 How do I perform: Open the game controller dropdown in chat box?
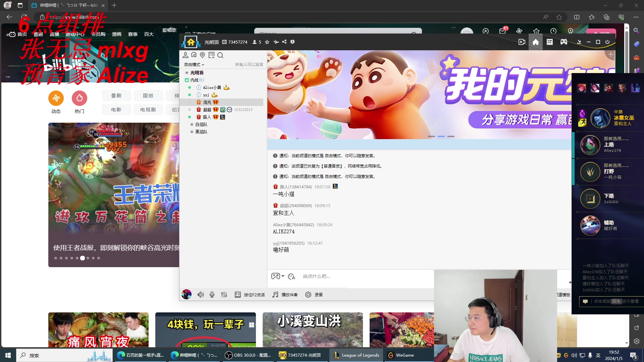tap(278, 276)
